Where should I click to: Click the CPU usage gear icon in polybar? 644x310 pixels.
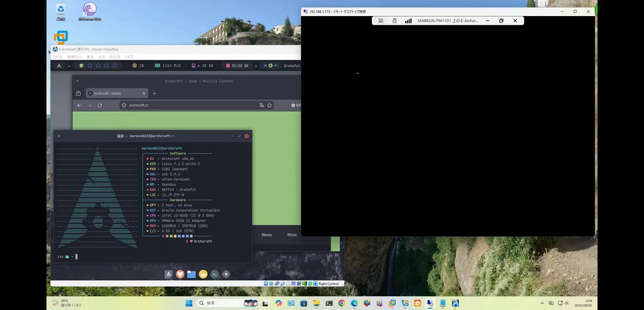[135, 65]
